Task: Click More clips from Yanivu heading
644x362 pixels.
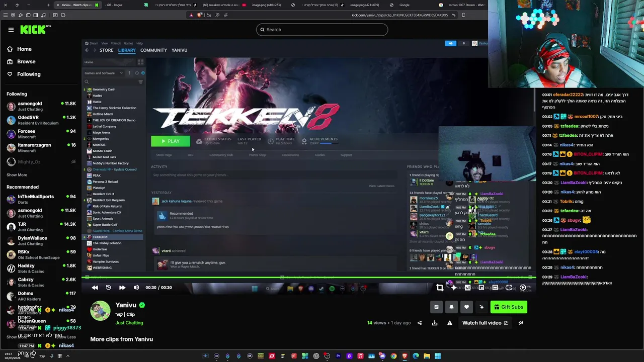Action: tap(122, 339)
